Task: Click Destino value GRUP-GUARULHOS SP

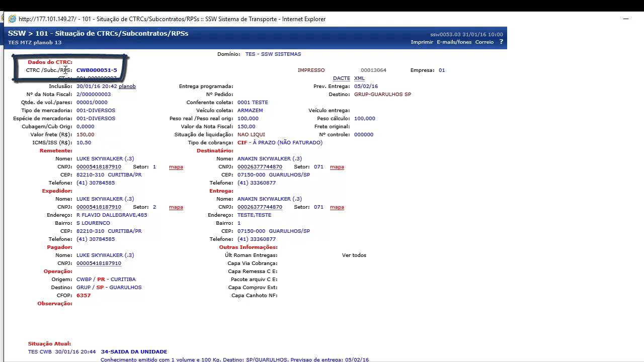Action: 382,95
